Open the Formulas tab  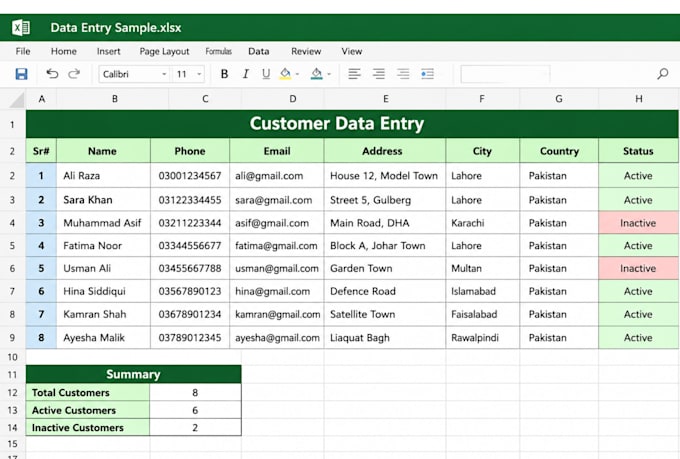[219, 51]
